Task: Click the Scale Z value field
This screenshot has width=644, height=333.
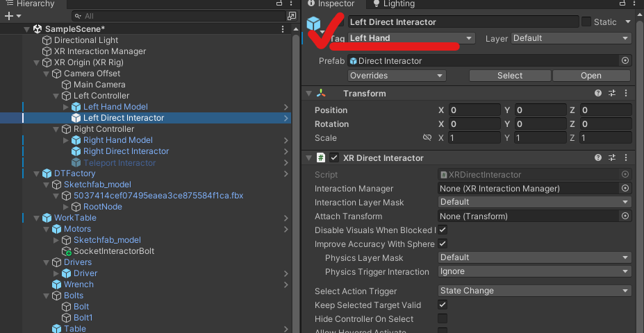Action: [606, 137]
